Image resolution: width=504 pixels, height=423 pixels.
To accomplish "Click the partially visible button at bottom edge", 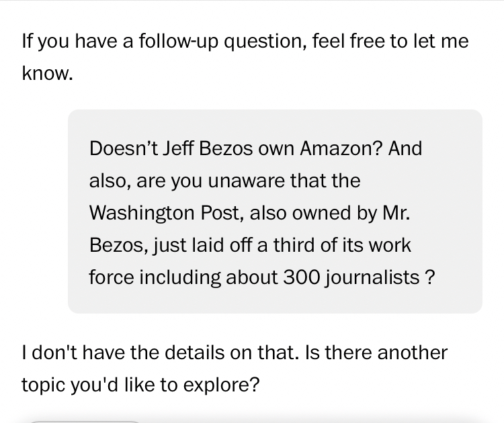I will point(84,420).
